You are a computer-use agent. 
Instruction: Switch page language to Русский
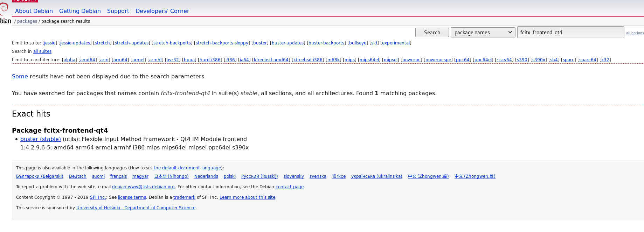[x=259, y=176]
